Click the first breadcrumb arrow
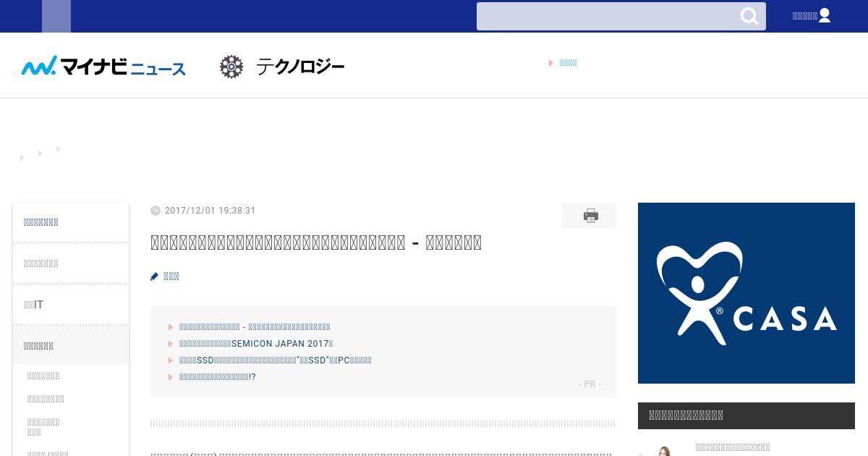 [22, 158]
